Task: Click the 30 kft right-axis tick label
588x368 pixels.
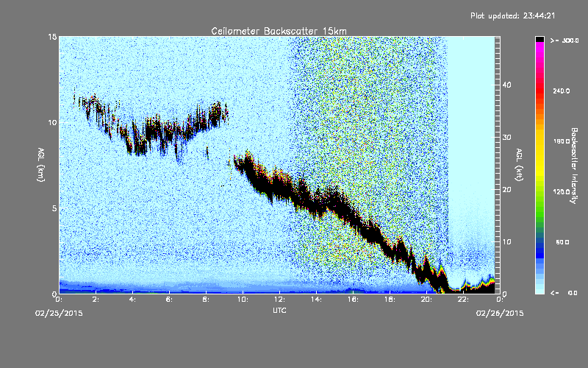Action: [506, 138]
